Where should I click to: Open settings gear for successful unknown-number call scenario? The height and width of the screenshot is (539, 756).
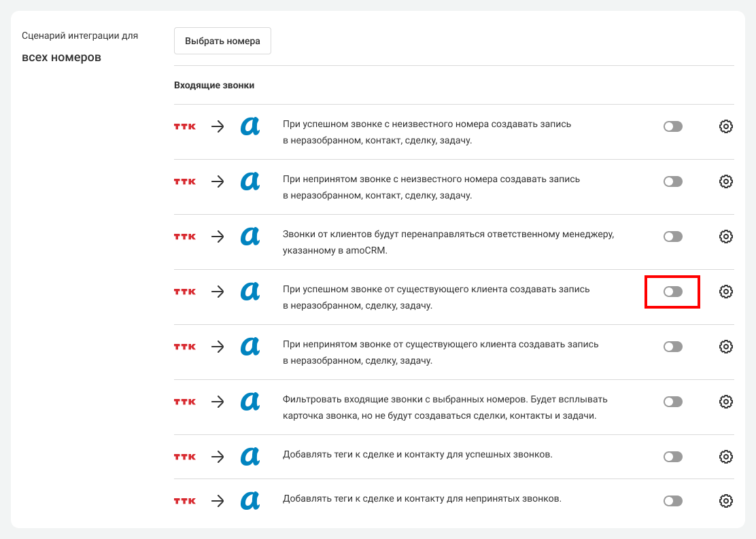pos(725,126)
